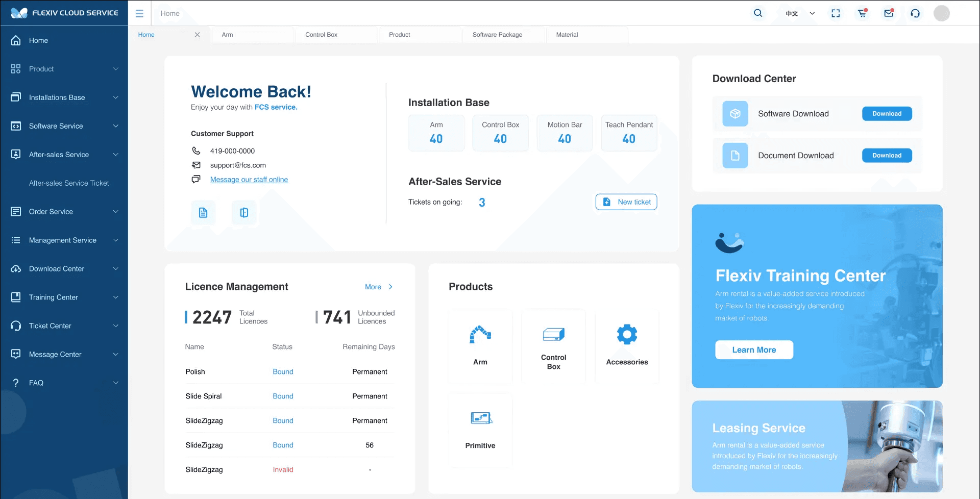The height and width of the screenshot is (499, 980).
Task: Open the Accessories gear product card
Action: pos(627,346)
